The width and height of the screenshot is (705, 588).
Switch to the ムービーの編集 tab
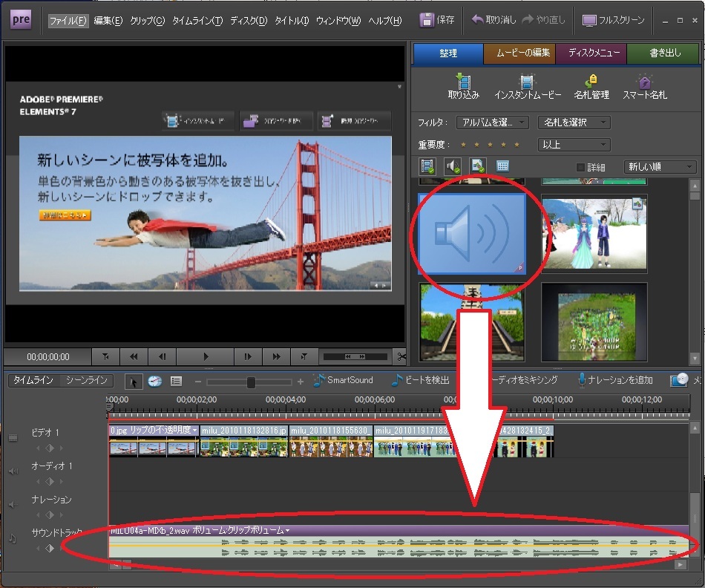tap(519, 53)
